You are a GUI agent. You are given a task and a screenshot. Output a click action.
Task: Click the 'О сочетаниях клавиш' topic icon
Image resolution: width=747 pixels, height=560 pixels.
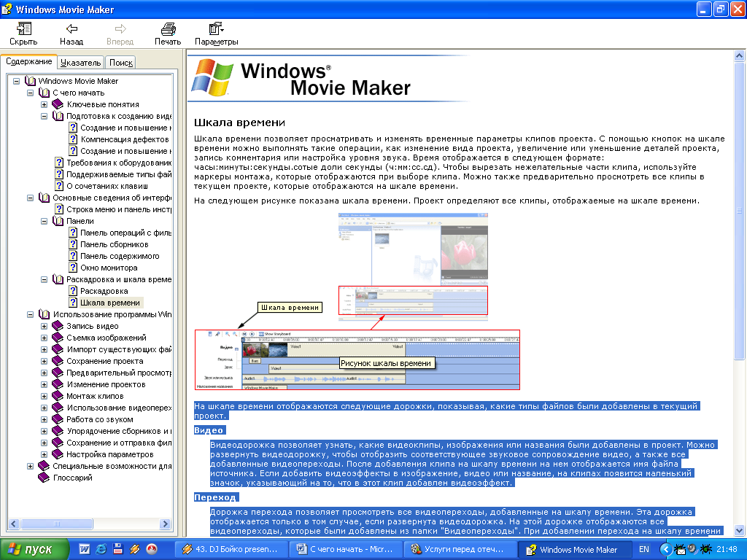tap(59, 186)
